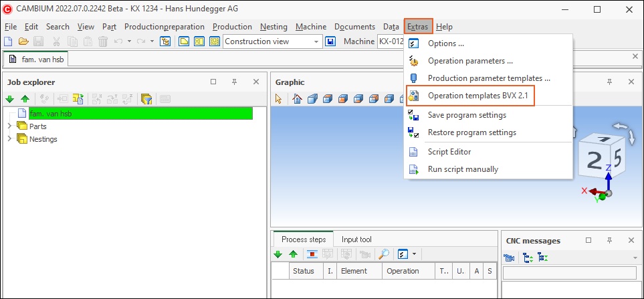Click the trash can Delete icon in toolbar
This screenshot has width=644, height=299.
[103, 41]
